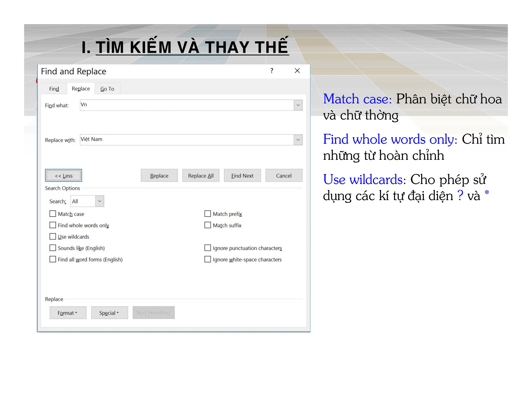The height and width of the screenshot is (411, 532).
Task: Toggle Match prefix checkbox
Action: tap(208, 214)
